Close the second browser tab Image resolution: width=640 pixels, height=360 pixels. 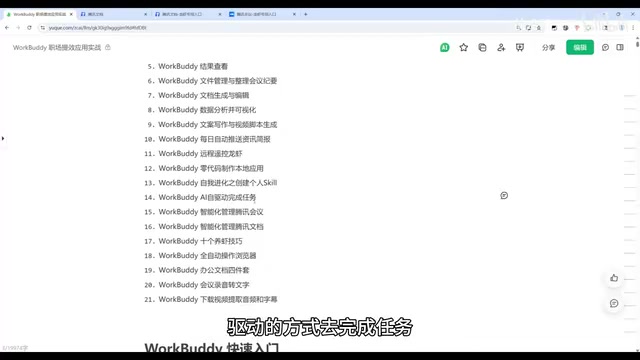coord(145,14)
